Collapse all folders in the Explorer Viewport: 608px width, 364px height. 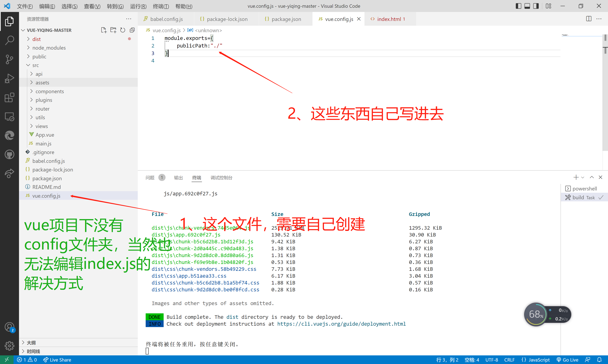tap(132, 30)
